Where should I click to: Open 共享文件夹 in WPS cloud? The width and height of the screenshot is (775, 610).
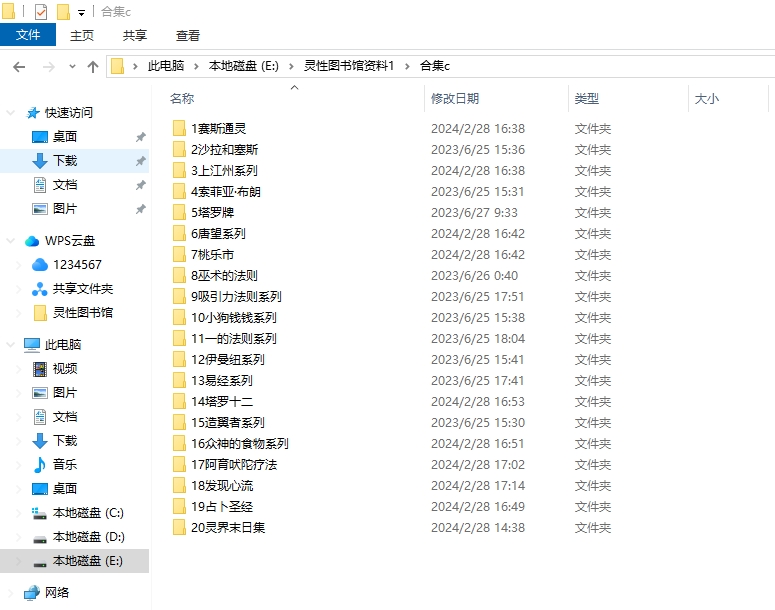pyautogui.click(x=83, y=288)
